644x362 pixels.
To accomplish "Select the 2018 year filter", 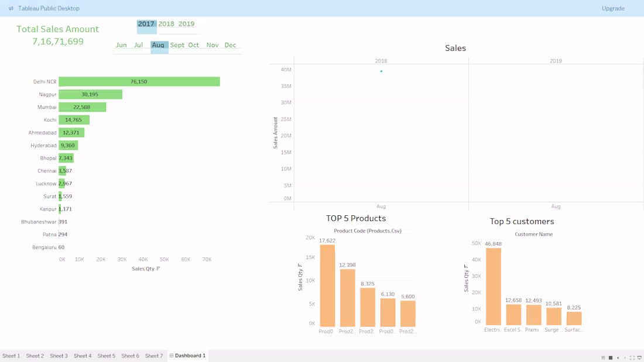I will coord(166,24).
